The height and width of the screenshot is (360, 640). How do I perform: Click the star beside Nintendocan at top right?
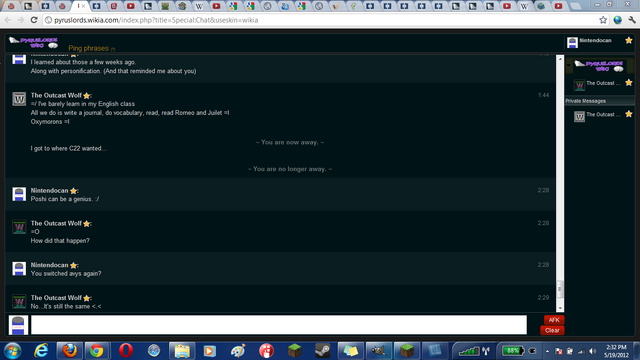(x=629, y=40)
